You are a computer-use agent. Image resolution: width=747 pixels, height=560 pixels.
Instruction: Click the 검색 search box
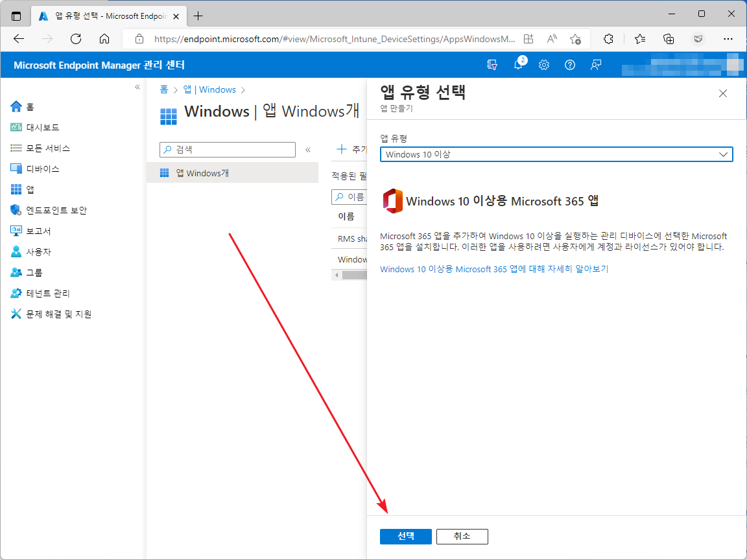click(x=228, y=150)
